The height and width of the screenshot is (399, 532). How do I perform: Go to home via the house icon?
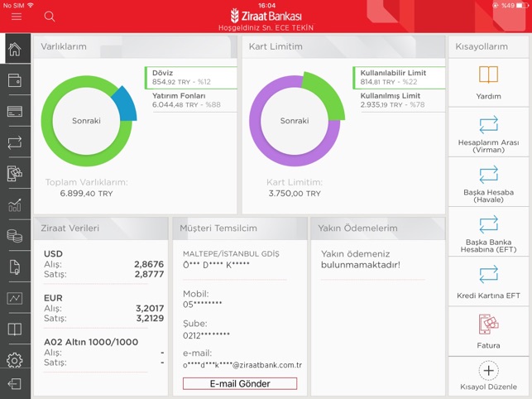tap(15, 49)
